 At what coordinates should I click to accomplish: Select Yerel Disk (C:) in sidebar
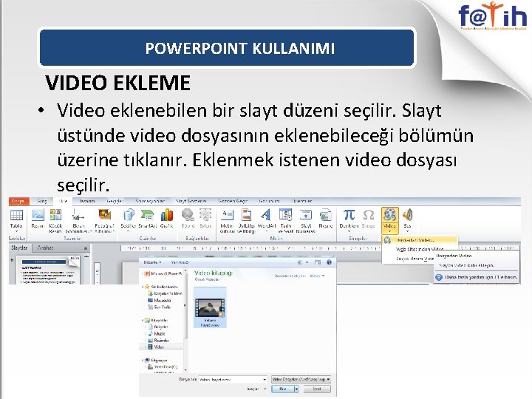pyautogui.click(x=162, y=367)
